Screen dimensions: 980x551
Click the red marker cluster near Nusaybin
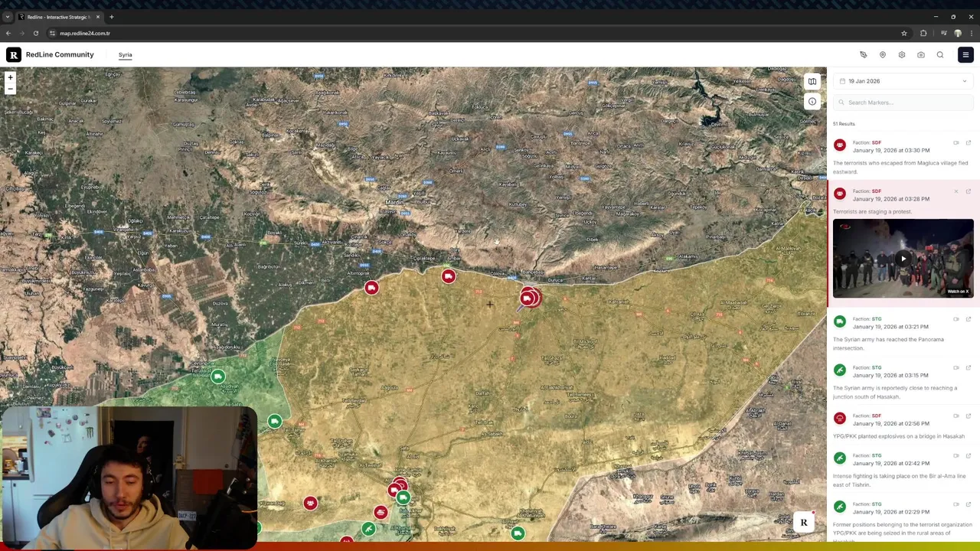click(x=529, y=298)
